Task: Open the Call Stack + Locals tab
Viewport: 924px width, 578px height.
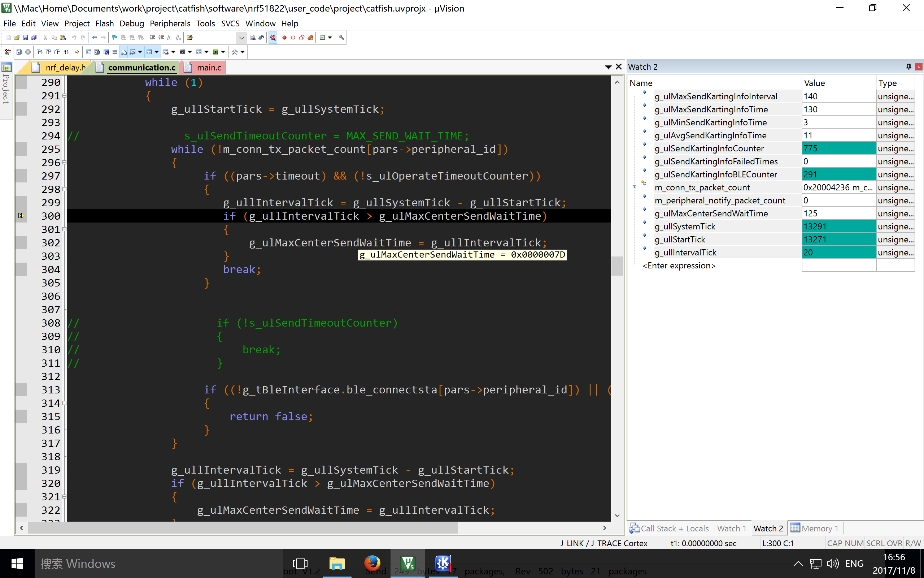Action: coord(669,528)
